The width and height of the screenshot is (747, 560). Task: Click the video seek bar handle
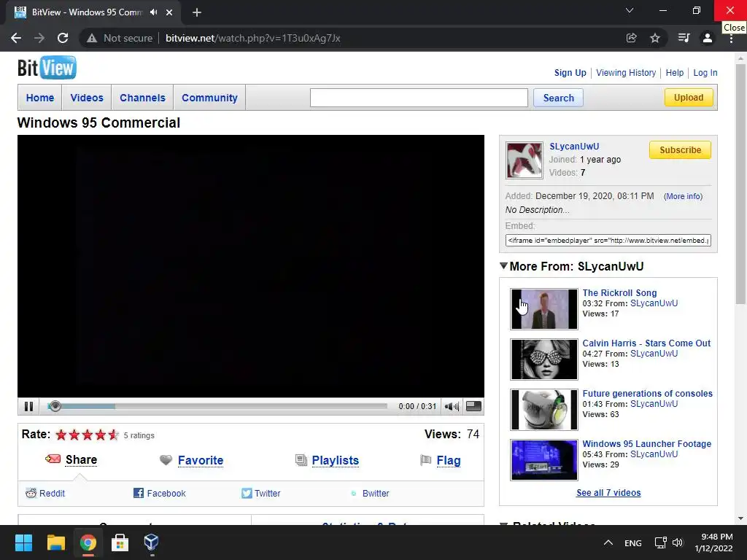55,405
